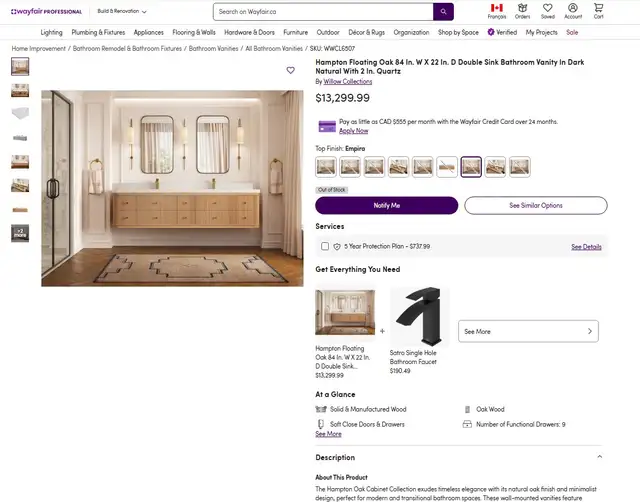Switch language via Français flag icon
This screenshot has width=640, height=502.
pyautogui.click(x=496, y=11)
